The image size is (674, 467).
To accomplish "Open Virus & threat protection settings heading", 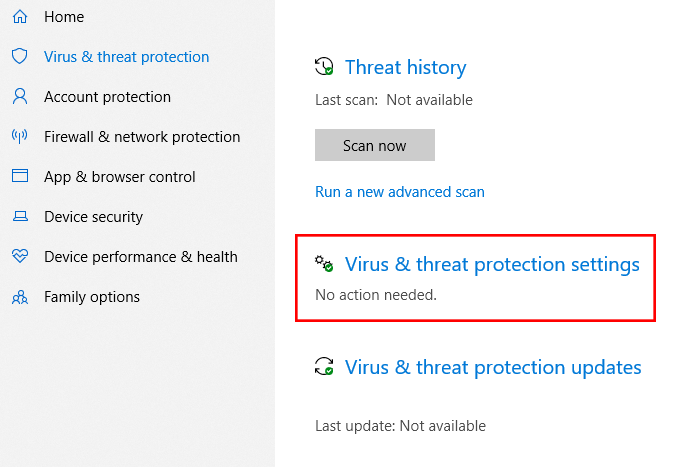I will 492,265.
